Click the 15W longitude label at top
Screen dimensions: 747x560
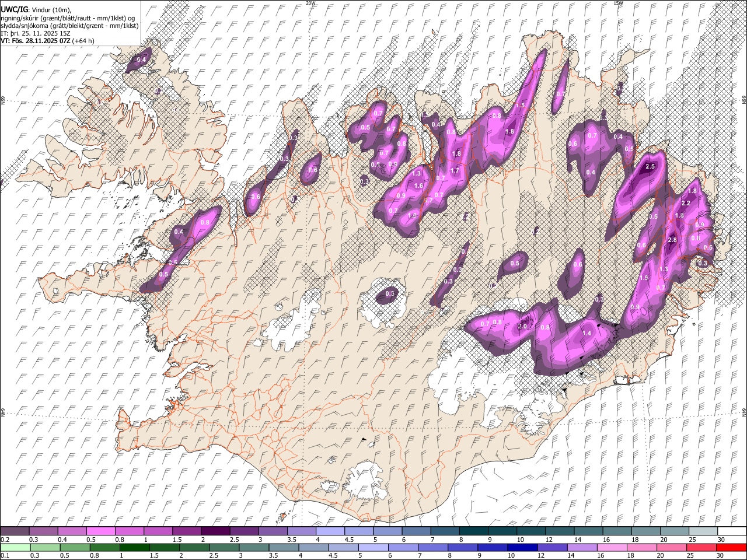pos(618,3)
